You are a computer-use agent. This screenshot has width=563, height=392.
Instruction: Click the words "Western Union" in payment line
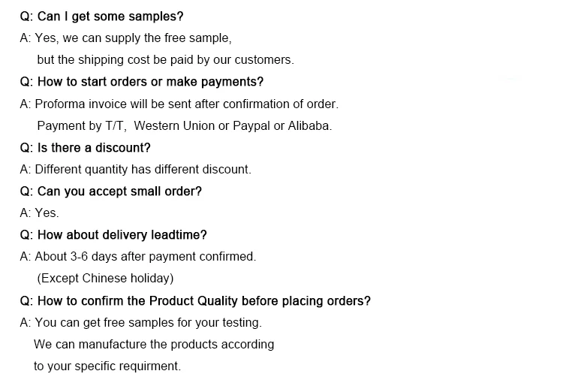pos(173,125)
